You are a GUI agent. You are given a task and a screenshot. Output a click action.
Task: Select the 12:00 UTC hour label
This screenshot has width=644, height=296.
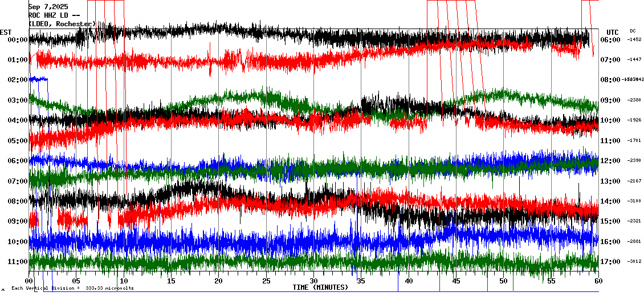click(x=610, y=161)
